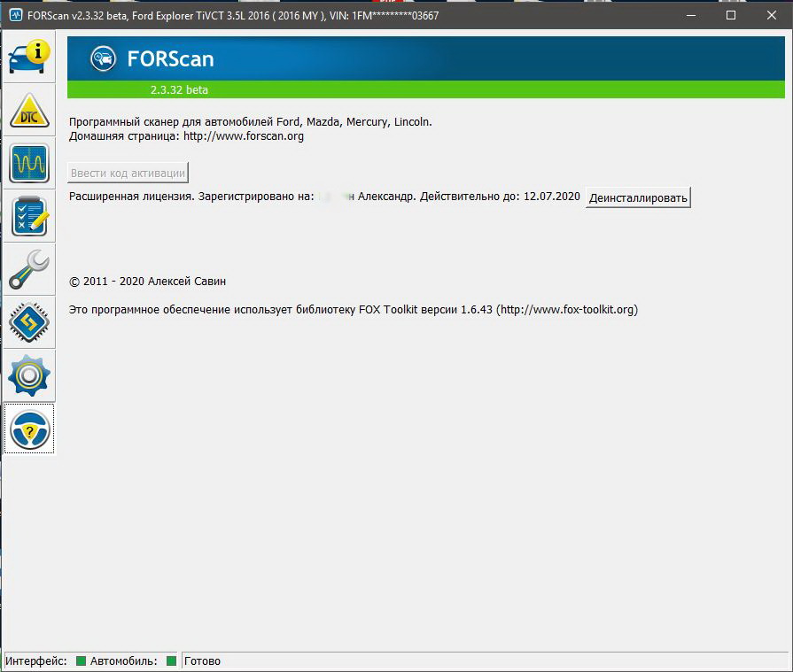Click the green Автомобиль status indicator
Image resolution: width=793 pixels, height=672 pixels.
coord(171,661)
